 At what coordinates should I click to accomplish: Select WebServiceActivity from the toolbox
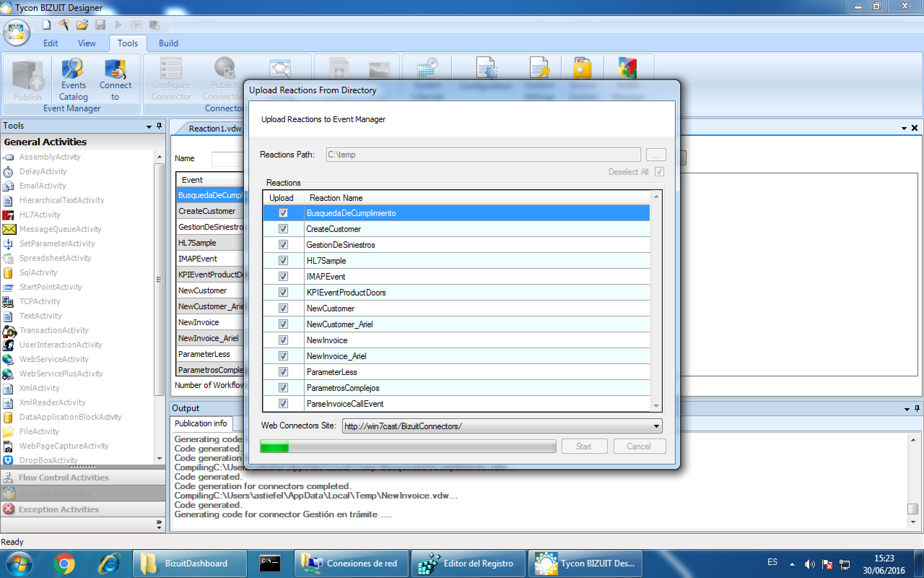click(53, 359)
